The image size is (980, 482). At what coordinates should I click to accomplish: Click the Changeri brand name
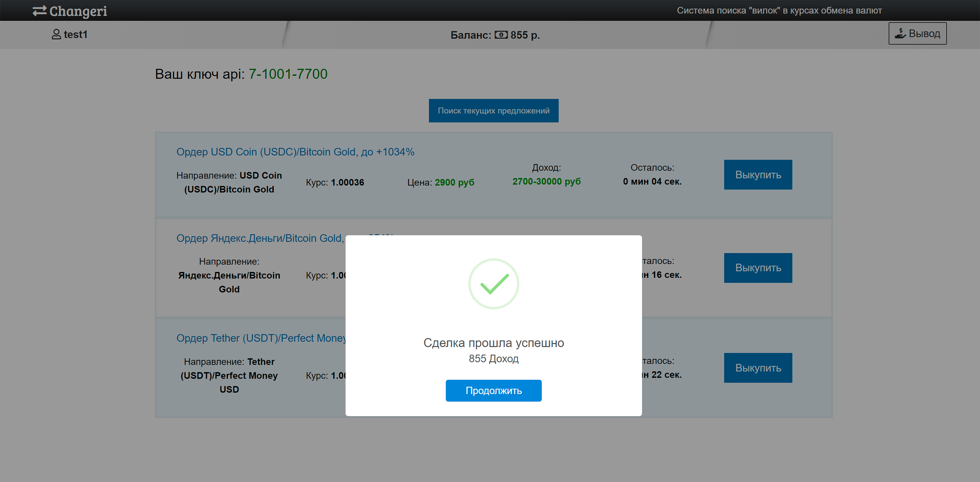point(78,11)
